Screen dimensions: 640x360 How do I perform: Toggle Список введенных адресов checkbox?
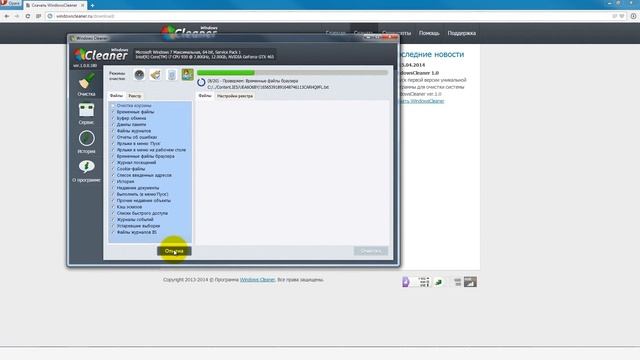pyautogui.click(x=113, y=175)
